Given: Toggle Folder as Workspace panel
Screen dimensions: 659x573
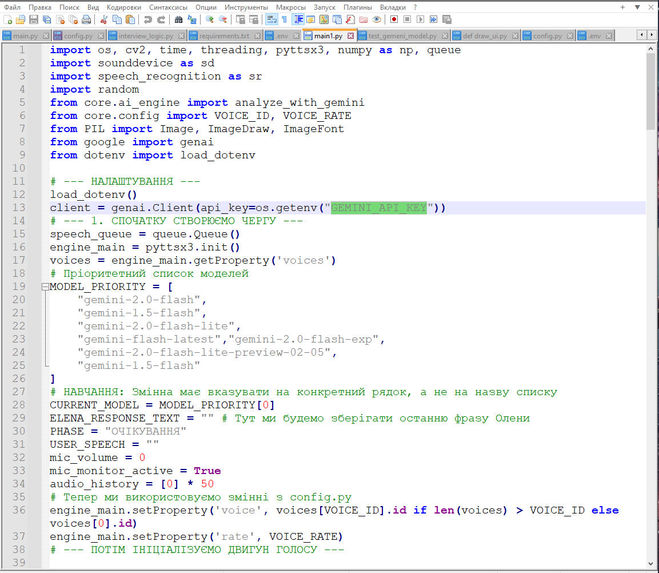Looking at the screenshot, I should point(364,20).
